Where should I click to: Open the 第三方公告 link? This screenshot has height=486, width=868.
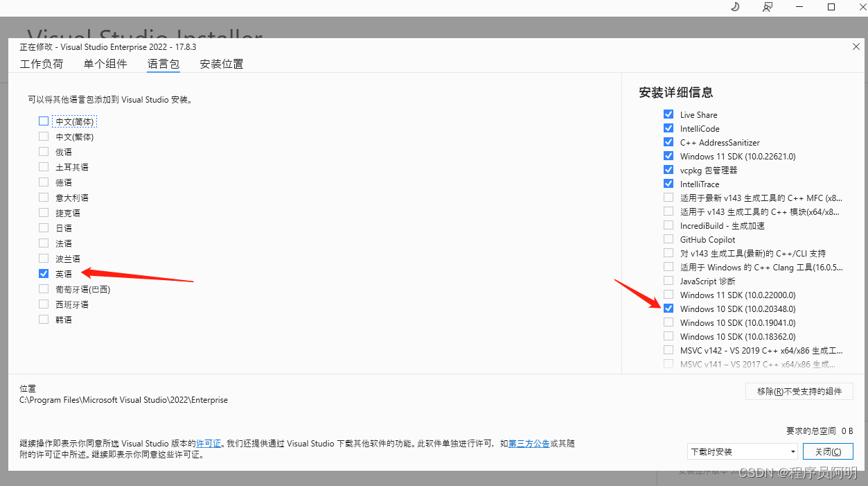point(529,443)
